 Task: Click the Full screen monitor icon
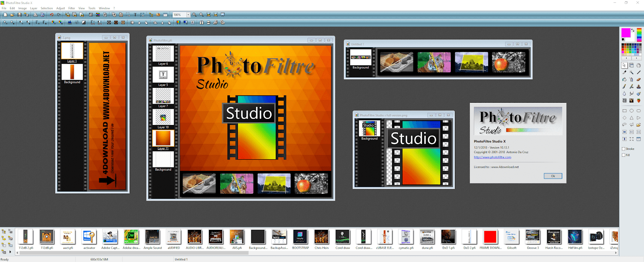tap(223, 15)
